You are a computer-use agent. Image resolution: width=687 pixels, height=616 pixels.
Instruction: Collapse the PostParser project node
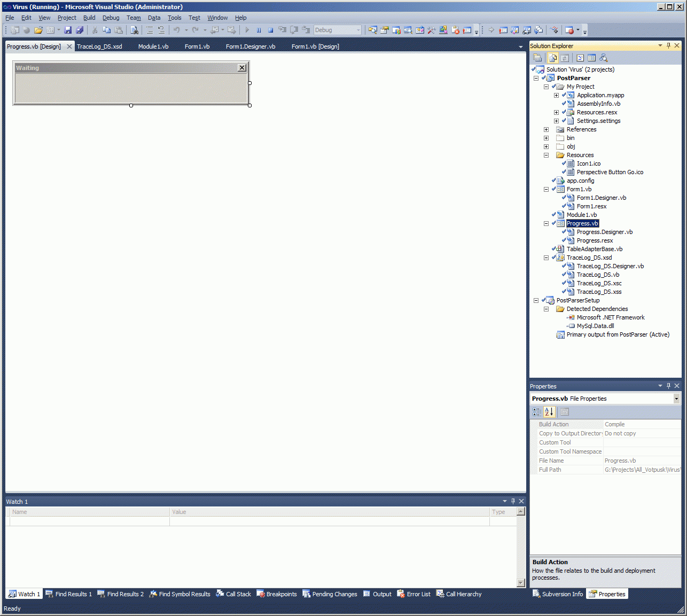(x=536, y=78)
